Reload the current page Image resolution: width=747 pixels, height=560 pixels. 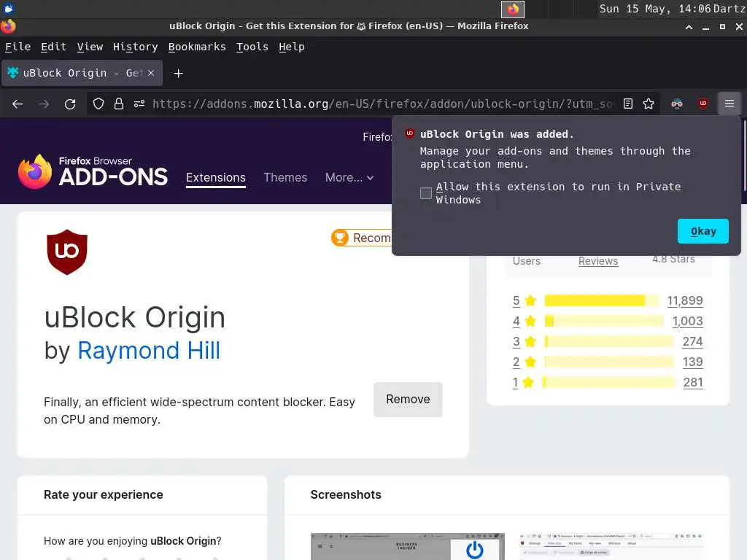click(x=70, y=104)
